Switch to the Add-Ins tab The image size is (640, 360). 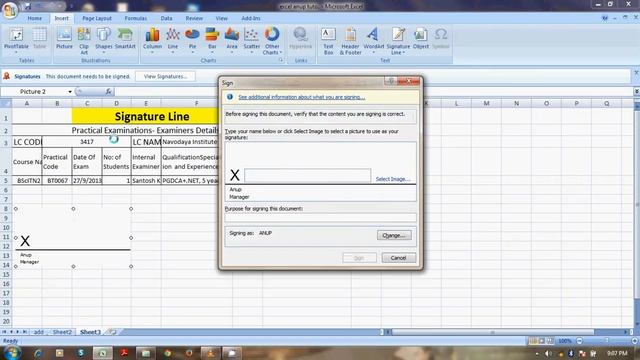point(251,18)
